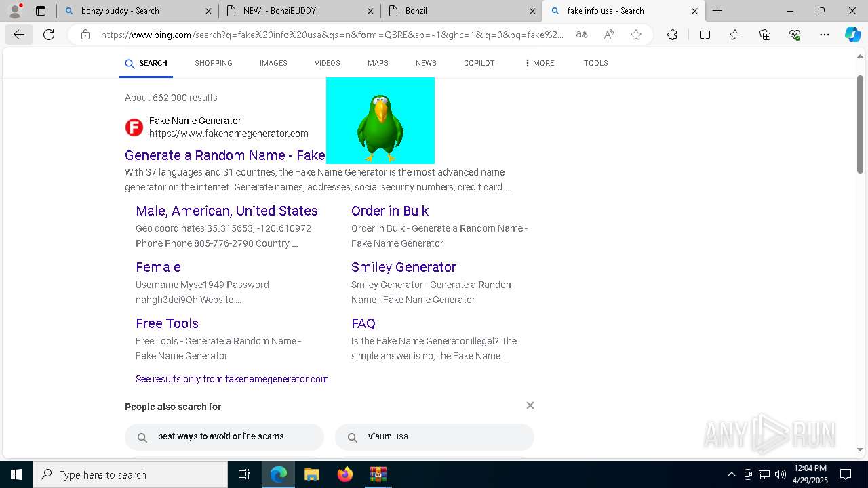
Task: Open the tab actions menu icon
Action: coord(41,11)
